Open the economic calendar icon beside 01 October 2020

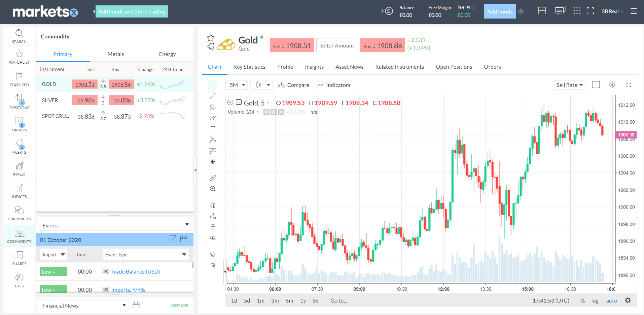tap(184, 239)
